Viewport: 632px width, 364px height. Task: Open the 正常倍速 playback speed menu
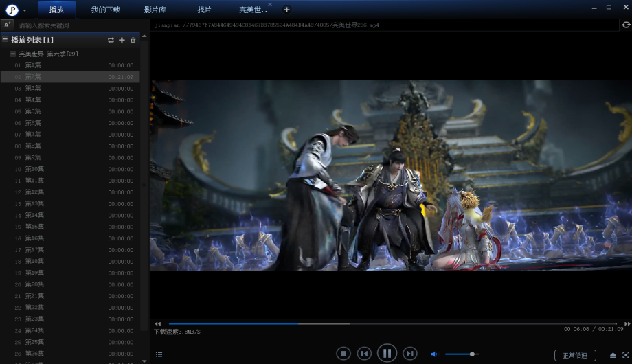tap(575, 355)
